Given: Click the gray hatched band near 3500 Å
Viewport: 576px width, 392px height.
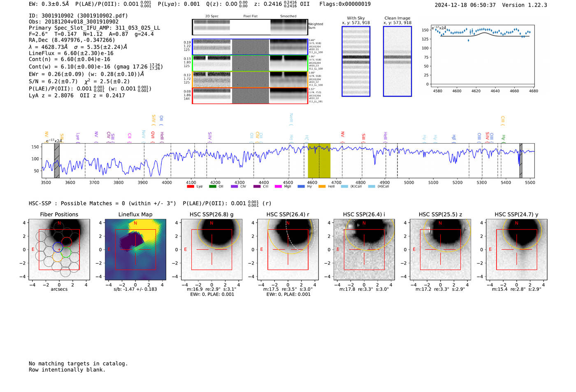Looking at the screenshot, I should [57, 160].
